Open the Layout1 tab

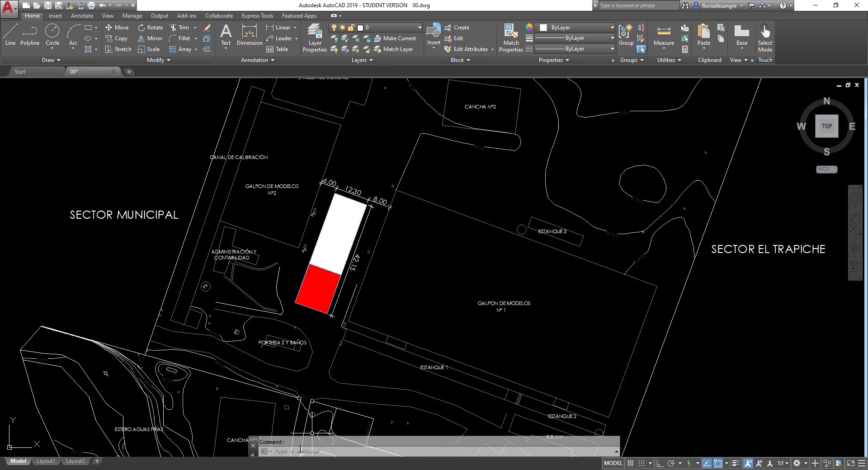(x=46, y=461)
